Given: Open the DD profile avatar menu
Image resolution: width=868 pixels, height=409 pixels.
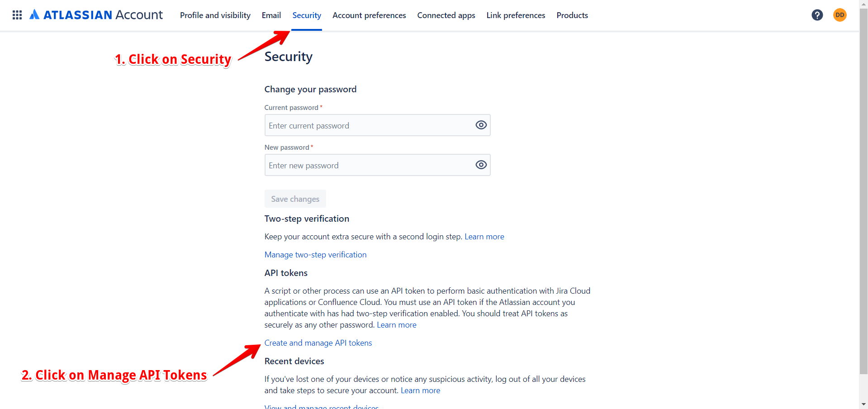Looking at the screenshot, I should (x=840, y=14).
